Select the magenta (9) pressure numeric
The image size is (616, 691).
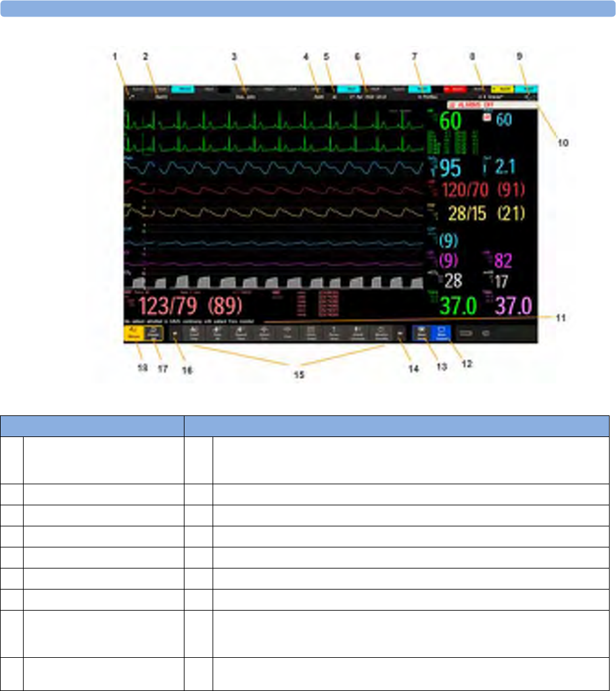coord(449,260)
